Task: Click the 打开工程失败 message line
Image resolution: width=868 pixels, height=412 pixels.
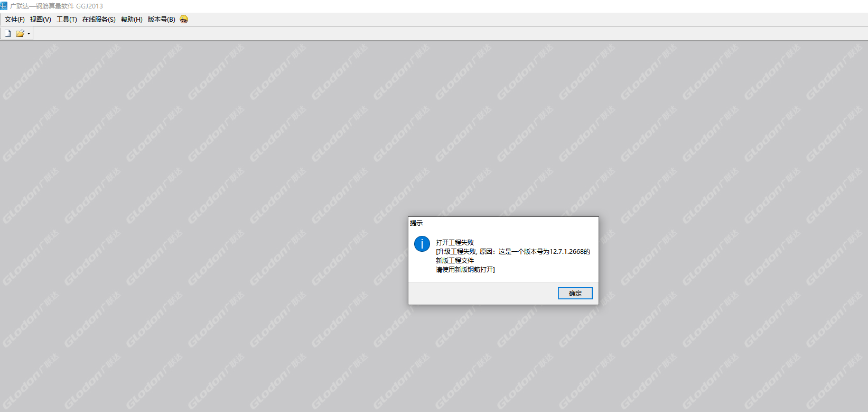Action: tap(455, 243)
